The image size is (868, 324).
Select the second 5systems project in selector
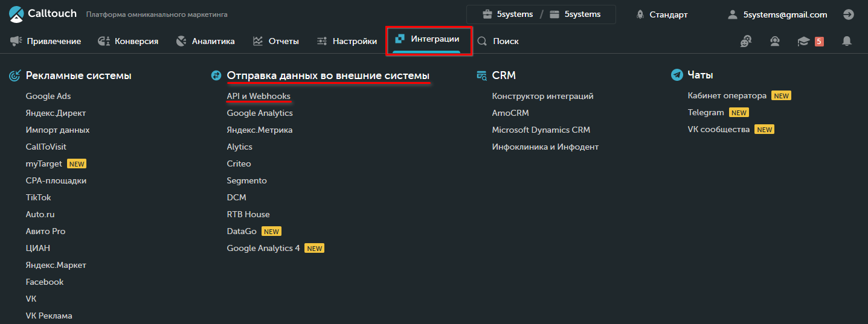(582, 14)
